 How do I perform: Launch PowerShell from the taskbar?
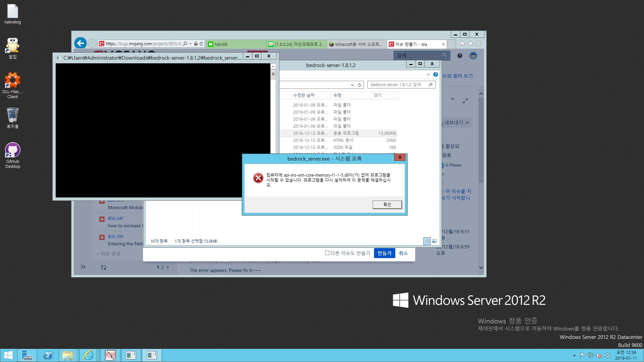[48, 355]
